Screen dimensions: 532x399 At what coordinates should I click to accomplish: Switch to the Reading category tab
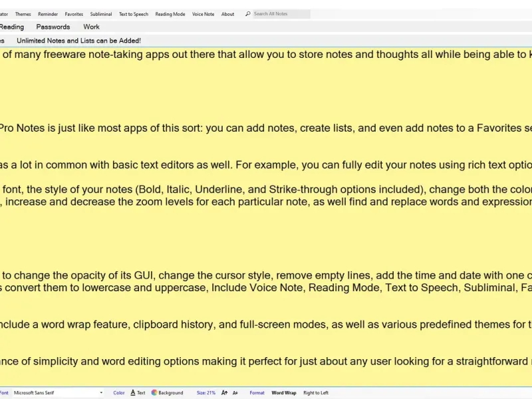(x=12, y=27)
